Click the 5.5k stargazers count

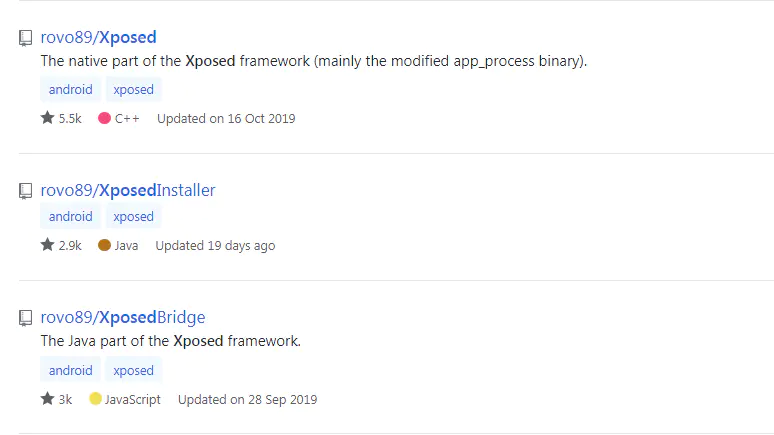70,118
